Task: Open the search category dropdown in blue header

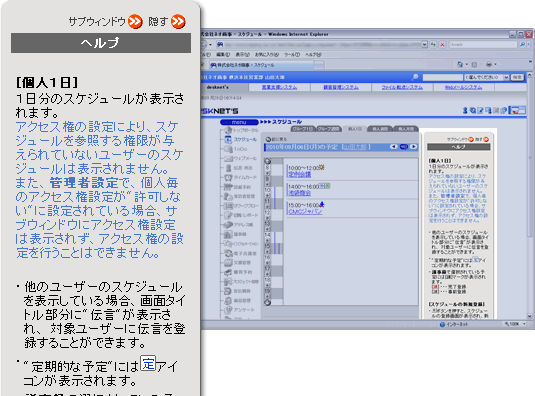Action: point(486,77)
